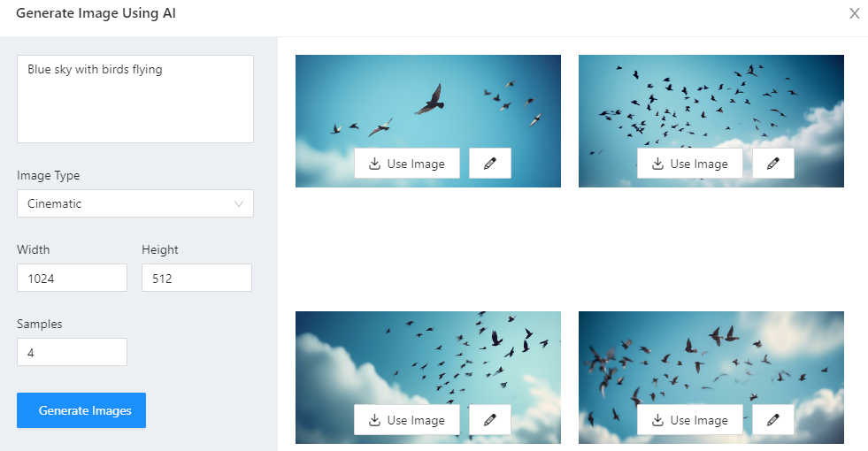
Task: Click the Cinematic dropdown chevron arrow
Action: tap(239, 203)
